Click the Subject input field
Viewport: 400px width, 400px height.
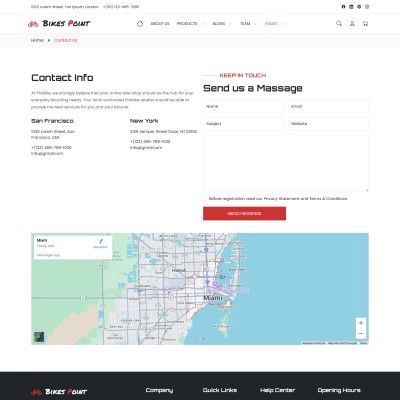pos(243,124)
